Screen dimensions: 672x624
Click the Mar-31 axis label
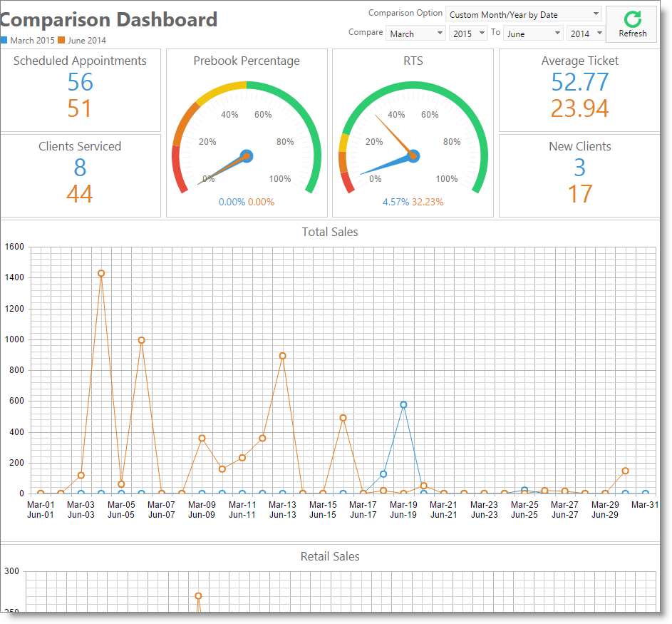pyautogui.click(x=645, y=505)
